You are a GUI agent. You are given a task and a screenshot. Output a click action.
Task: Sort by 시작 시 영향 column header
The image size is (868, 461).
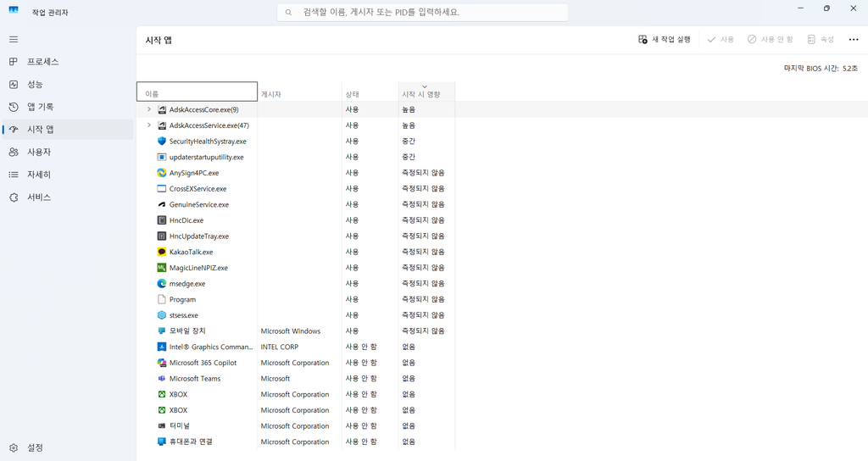426,92
